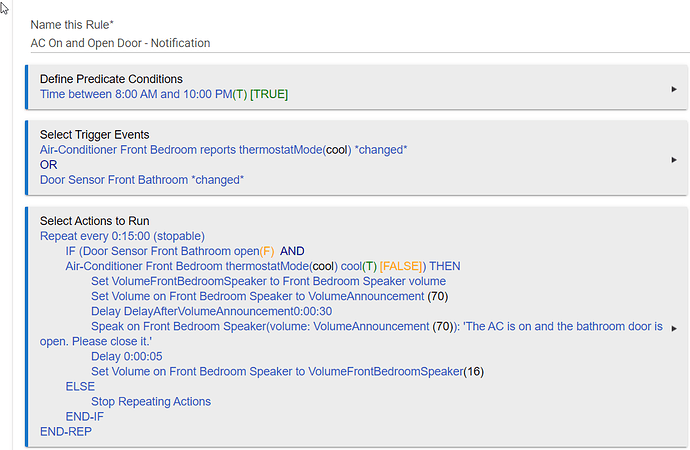Click the ELSE statement line
690x450 pixels.
[x=80, y=386]
